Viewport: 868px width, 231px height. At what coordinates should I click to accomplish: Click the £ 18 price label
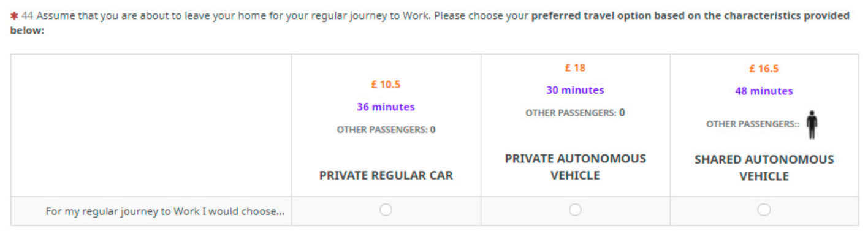click(x=575, y=68)
